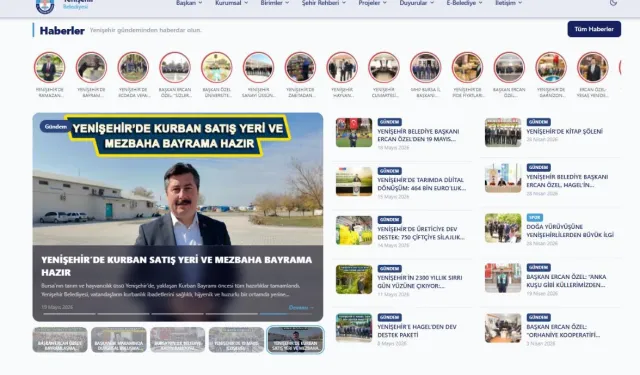Click Gündem badge above Kitap Şöleni

[538, 122]
